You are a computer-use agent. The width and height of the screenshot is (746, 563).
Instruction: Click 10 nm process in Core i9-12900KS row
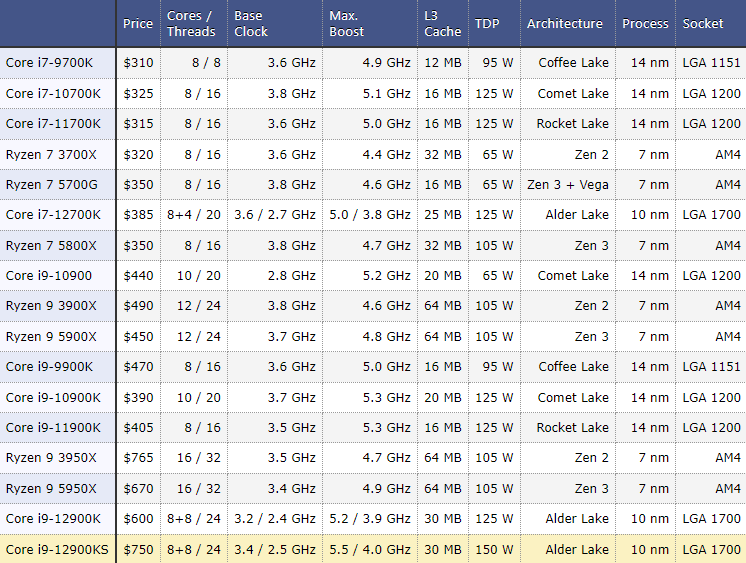tap(650, 549)
